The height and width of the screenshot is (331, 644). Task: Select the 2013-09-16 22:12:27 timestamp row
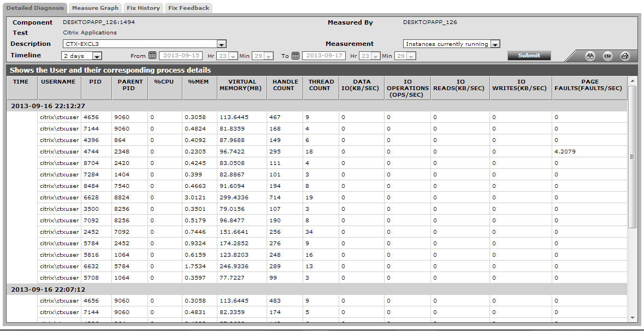pos(317,106)
